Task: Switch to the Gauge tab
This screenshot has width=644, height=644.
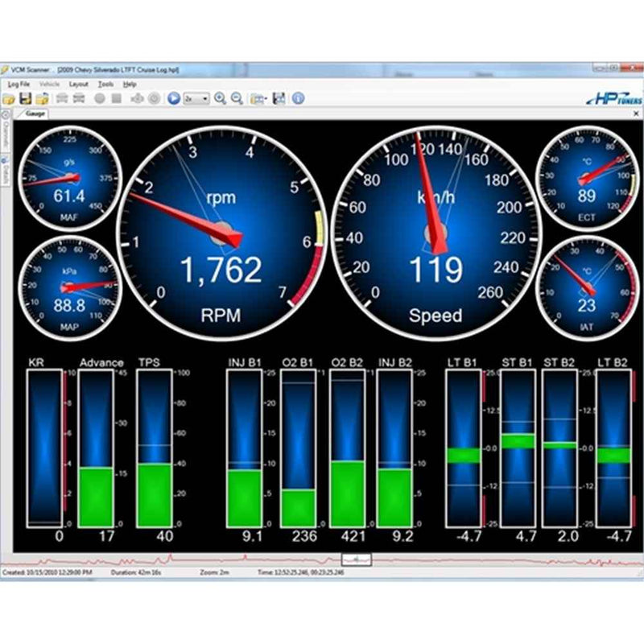Action: coord(34,115)
